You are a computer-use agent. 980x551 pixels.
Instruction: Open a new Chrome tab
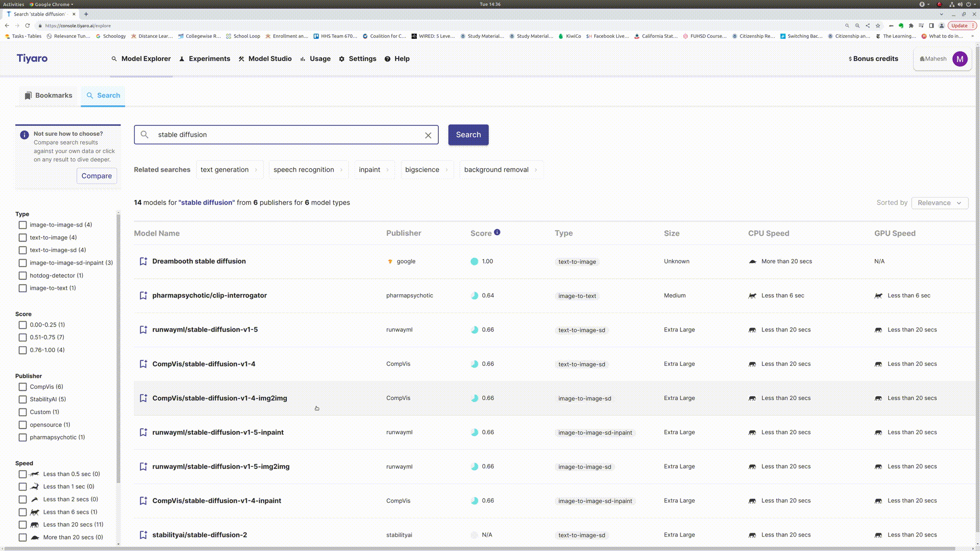(x=86, y=14)
